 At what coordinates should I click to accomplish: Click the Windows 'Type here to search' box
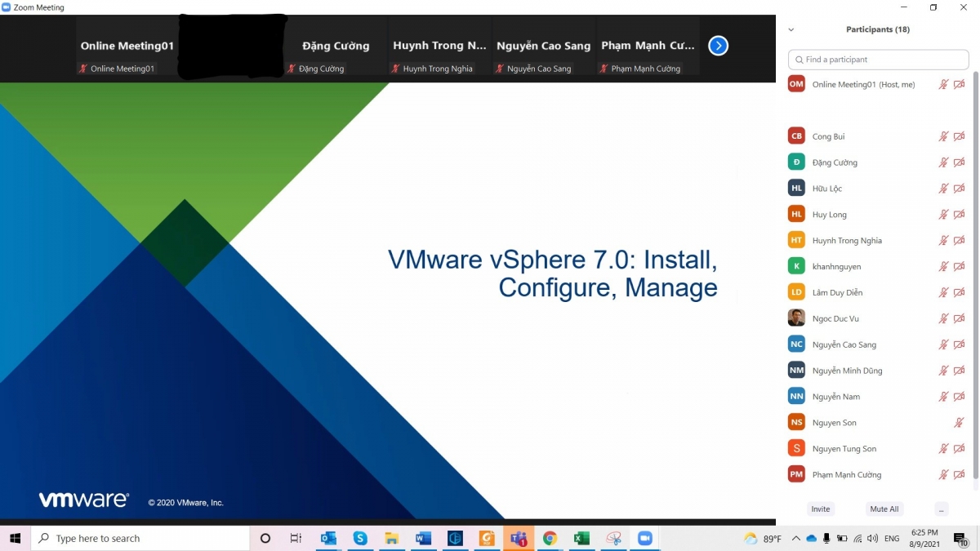[x=140, y=538]
